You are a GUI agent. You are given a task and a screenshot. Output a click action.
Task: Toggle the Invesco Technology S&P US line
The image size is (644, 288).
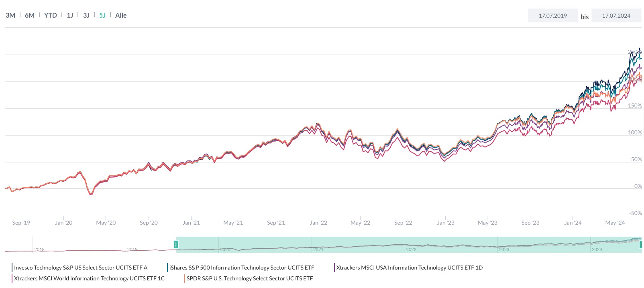coord(80,267)
